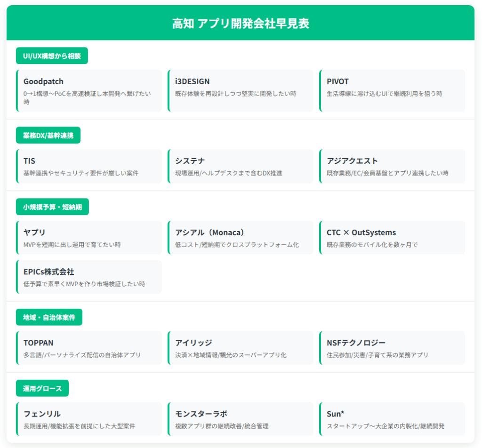Click description 多言語/パーソナライズ配信の自治体アプリ
Screen dimensions: 482x448
[82, 355]
